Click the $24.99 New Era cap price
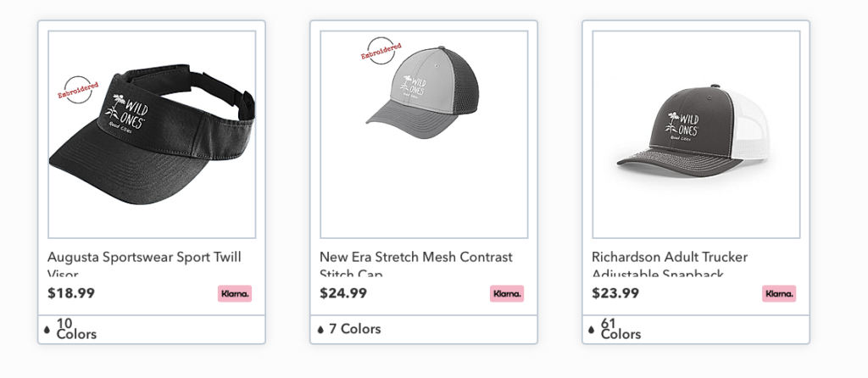 (343, 293)
